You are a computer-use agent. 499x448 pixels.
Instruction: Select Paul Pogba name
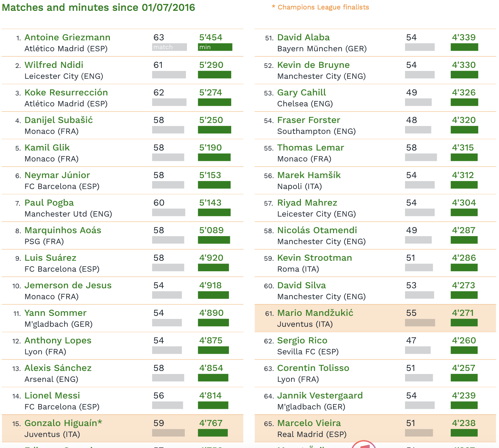coord(49,203)
